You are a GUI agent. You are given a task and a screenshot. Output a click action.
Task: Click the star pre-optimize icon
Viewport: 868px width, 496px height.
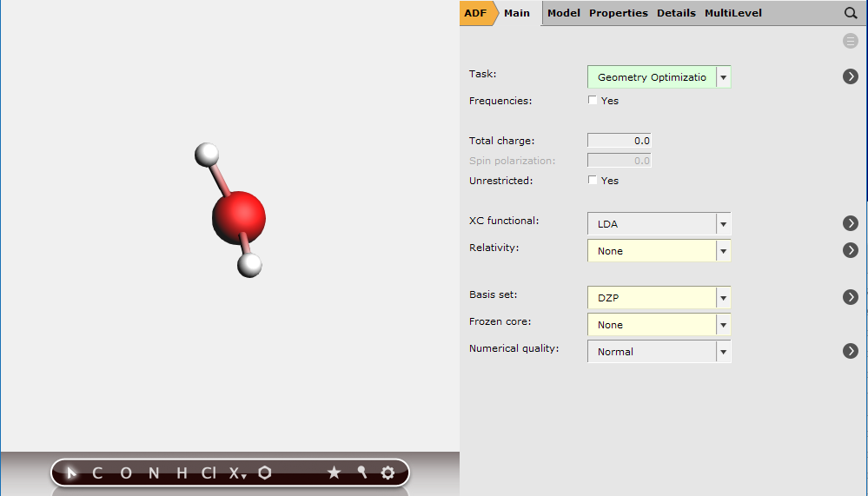(334, 473)
